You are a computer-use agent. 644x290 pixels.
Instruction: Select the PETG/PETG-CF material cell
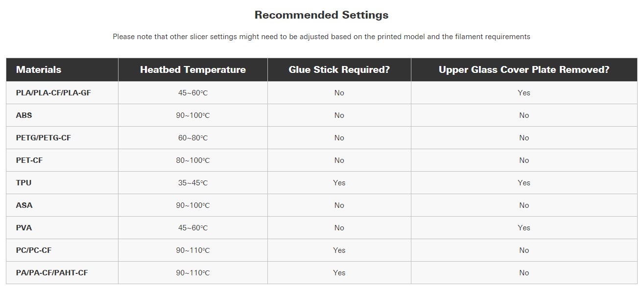(44, 138)
